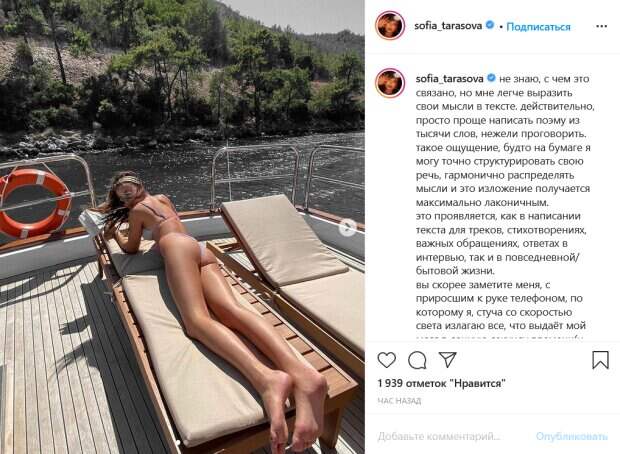Click the avatar next to the caption

point(389,83)
